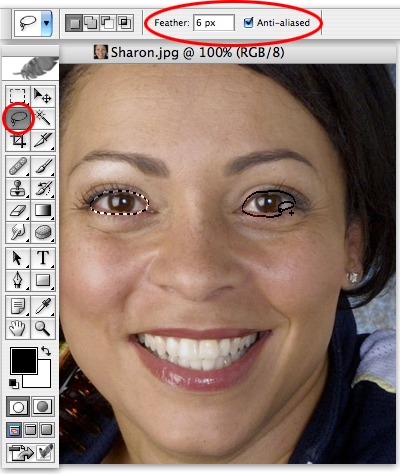Swap foreground and background colors arrow

[46, 351]
